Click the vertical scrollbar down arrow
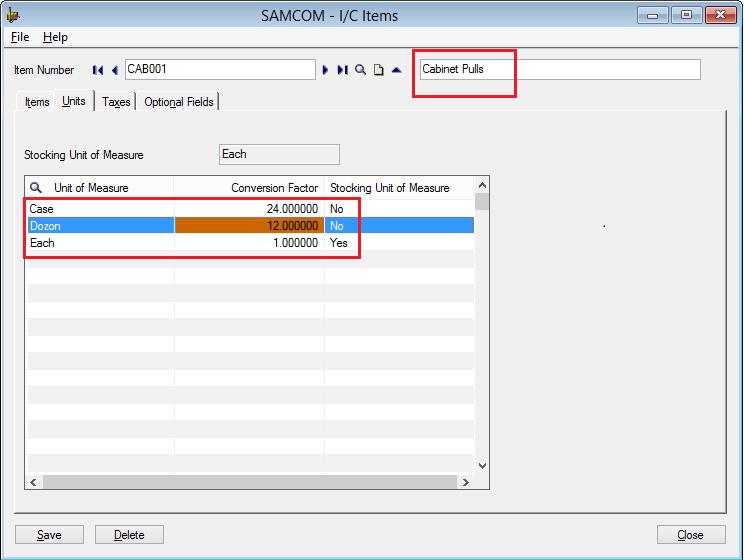 click(482, 466)
